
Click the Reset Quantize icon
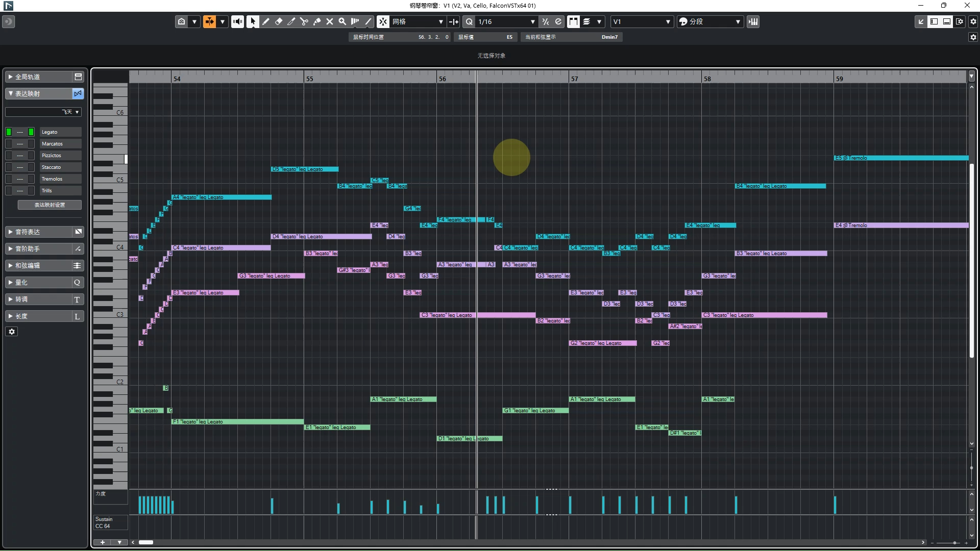[x=558, y=21]
